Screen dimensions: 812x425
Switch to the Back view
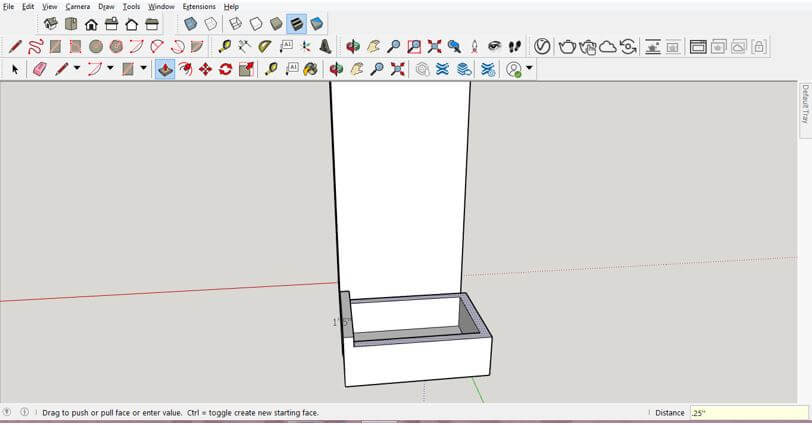(x=132, y=24)
